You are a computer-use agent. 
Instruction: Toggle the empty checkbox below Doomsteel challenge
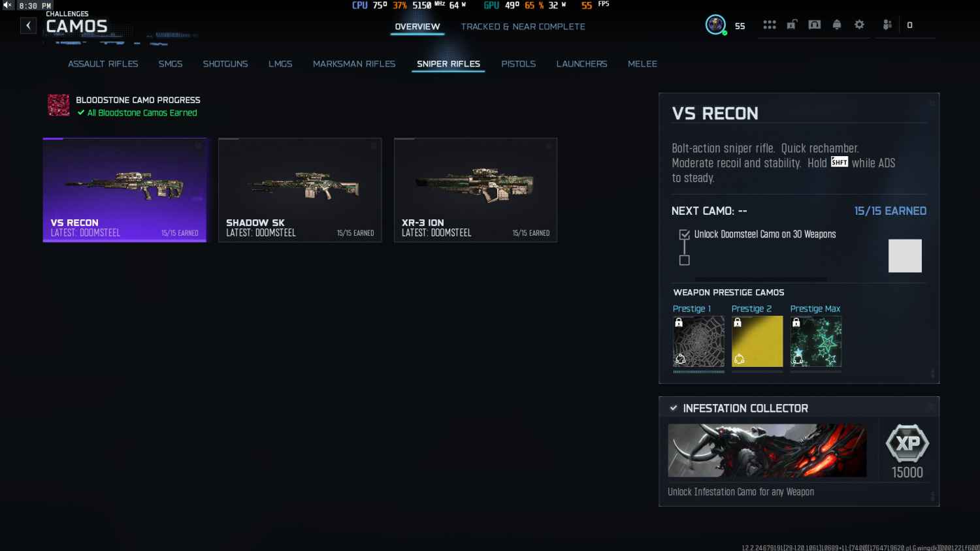tap(685, 260)
